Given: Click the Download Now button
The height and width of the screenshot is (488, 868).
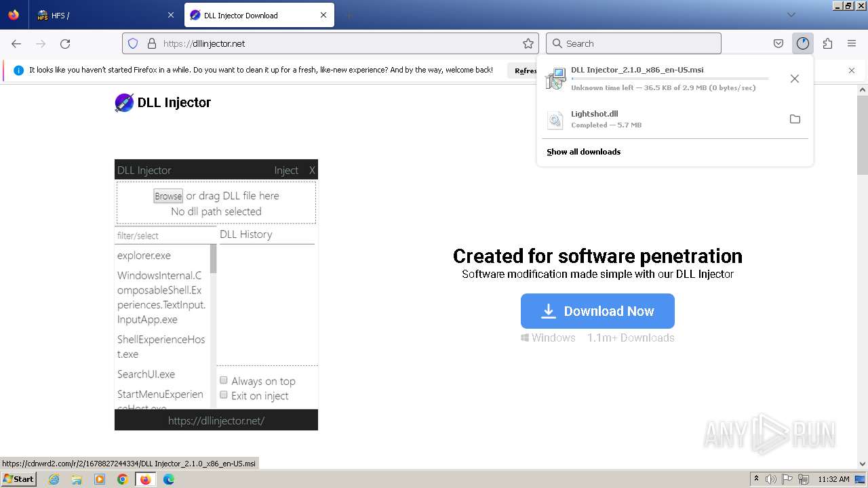Looking at the screenshot, I should point(597,311).
